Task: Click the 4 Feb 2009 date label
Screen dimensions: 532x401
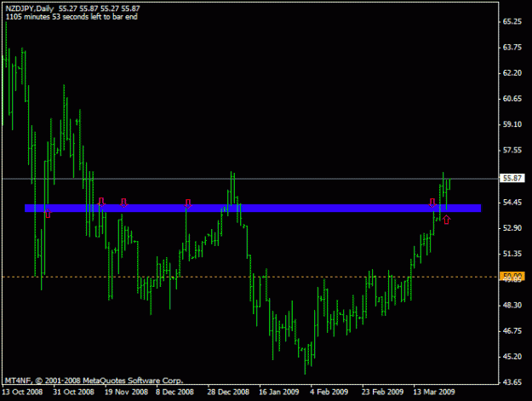Action: tap(329, 392)
